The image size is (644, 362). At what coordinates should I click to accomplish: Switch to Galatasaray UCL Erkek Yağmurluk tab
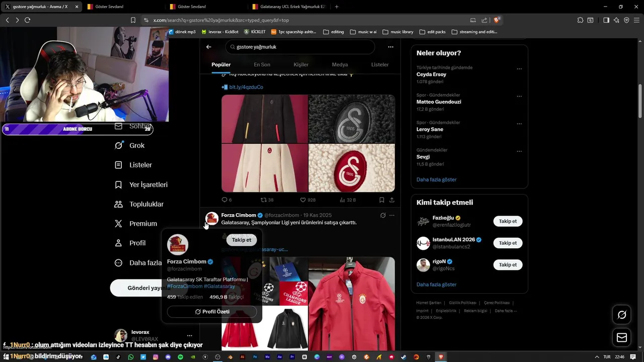(x=289, y=7)
